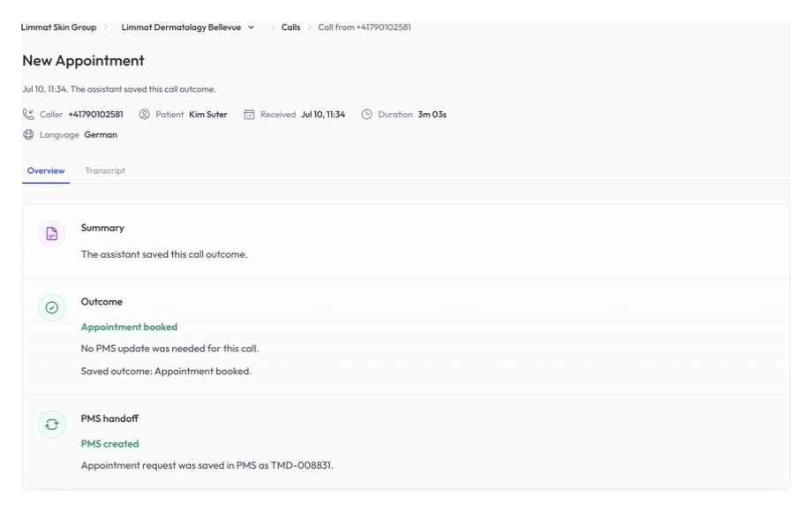Click the Appointment booked outcome status
Screen dimensions: 812x512
point(129,328)
